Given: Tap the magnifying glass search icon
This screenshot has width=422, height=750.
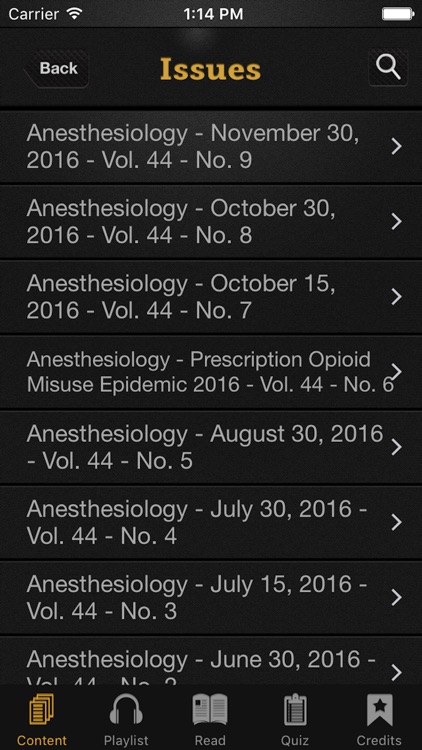Looking at the screenshot, I should pos(388,67).
